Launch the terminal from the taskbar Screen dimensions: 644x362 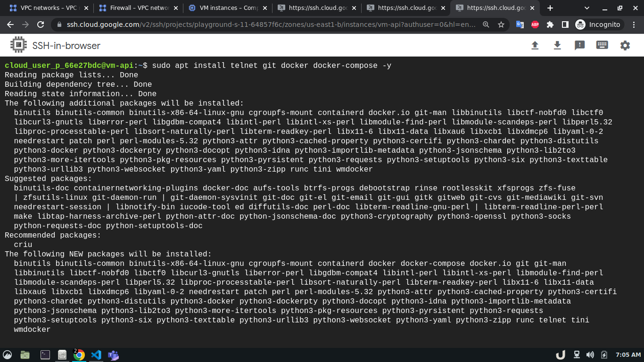[x=45, y=355]
